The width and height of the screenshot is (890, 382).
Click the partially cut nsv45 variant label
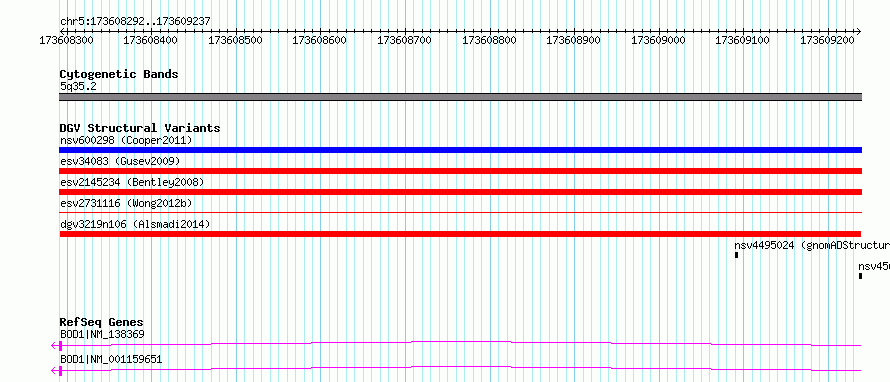(x=874, y=266)
